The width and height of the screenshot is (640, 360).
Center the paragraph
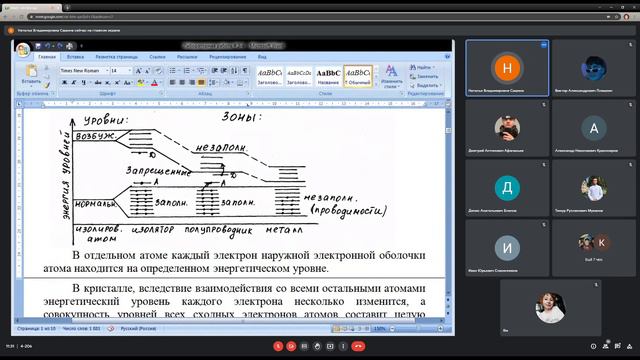click(182, 82)
